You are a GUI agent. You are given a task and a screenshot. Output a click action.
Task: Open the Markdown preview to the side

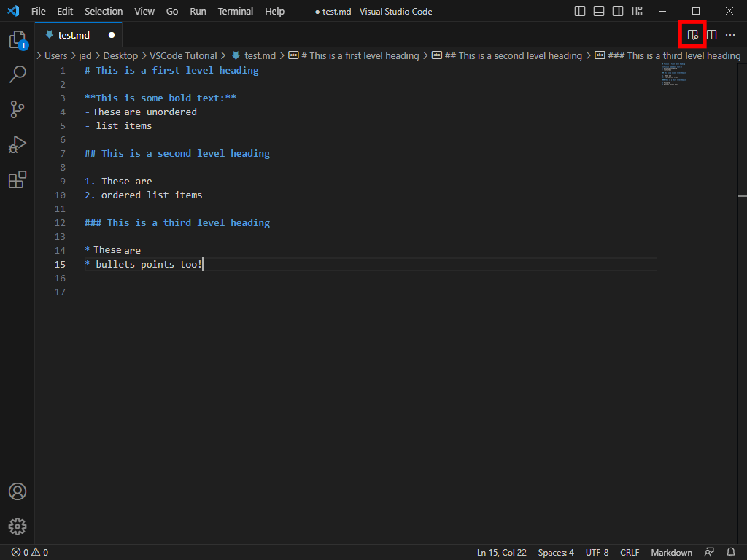[x=692, y=34]
